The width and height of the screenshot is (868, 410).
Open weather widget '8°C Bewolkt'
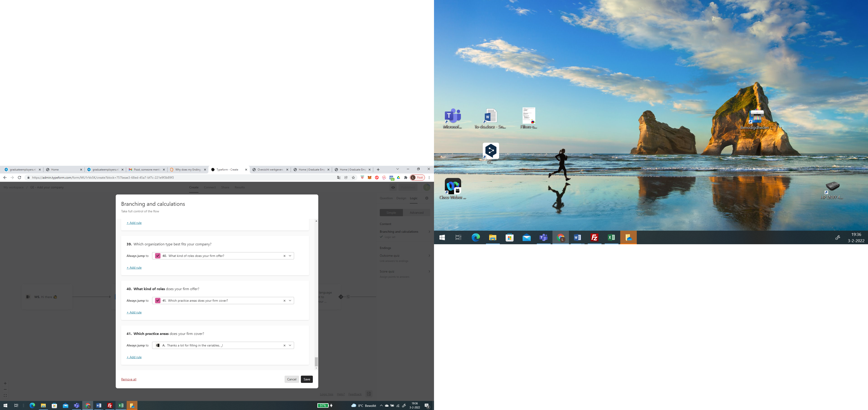pos(363,406)
